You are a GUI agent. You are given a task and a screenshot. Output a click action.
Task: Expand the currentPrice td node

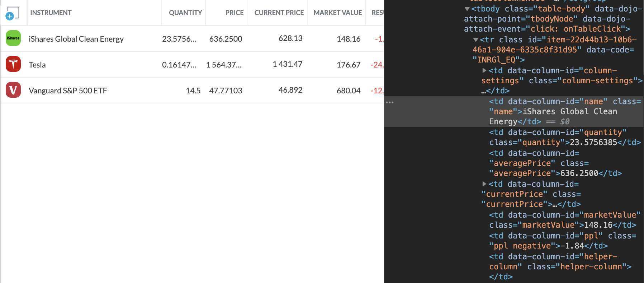(x=484, y=184)
